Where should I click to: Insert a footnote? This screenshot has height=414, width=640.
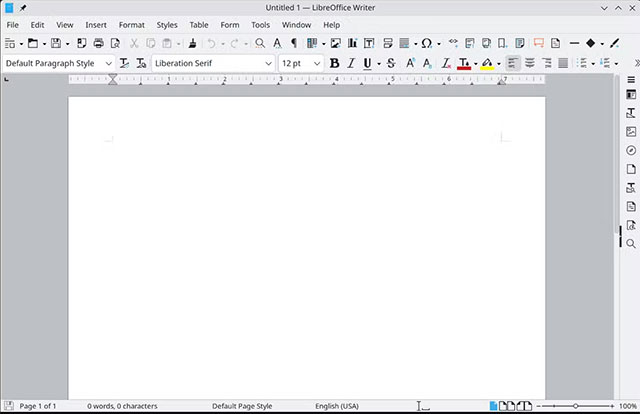470,43
